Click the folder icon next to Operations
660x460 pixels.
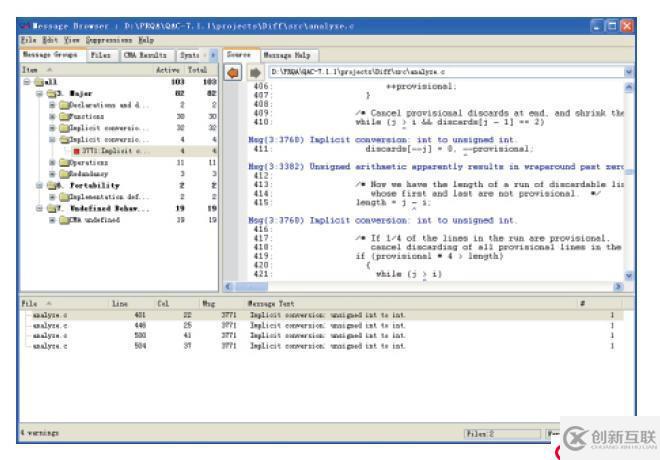click(x=64, y=162)
